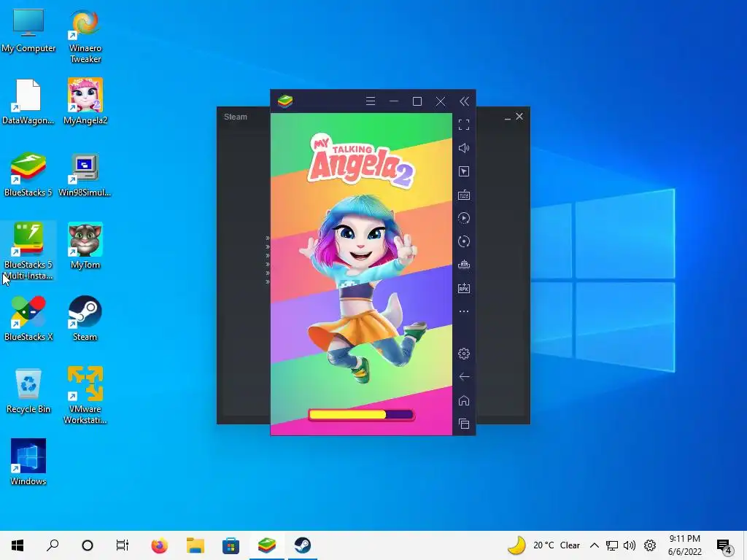
Task: Open volume control in system tray
Action: pos(630,545)
